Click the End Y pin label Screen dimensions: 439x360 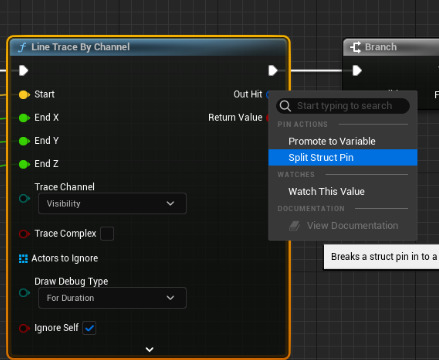click(x=46, y=141)
